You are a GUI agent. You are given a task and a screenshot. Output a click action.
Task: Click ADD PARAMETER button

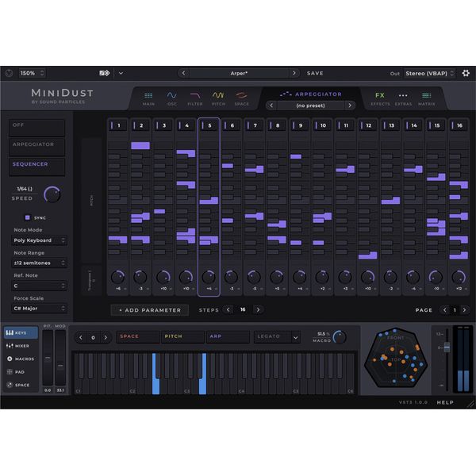tap(150, 310)
